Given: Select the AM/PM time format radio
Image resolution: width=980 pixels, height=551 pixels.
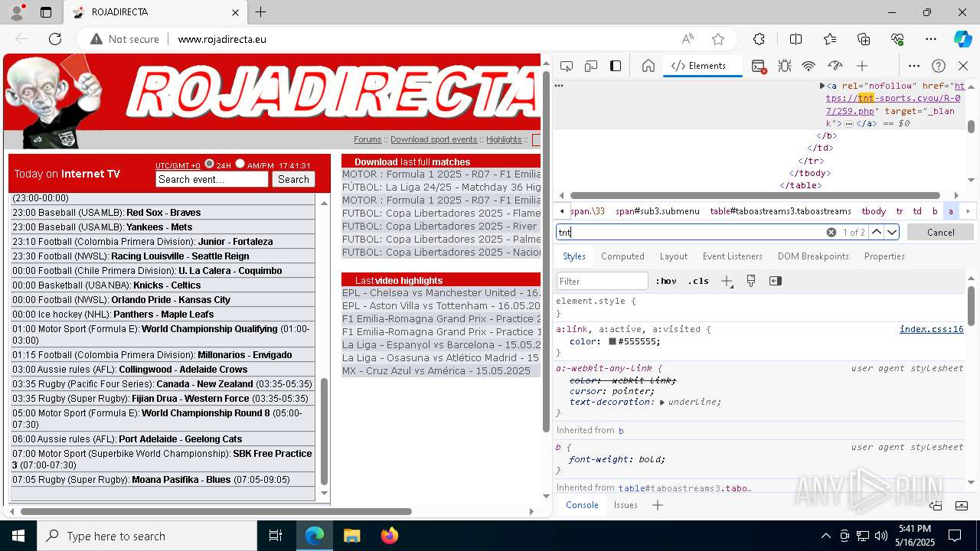Looking at the screenshot, I should click(240, 164).
